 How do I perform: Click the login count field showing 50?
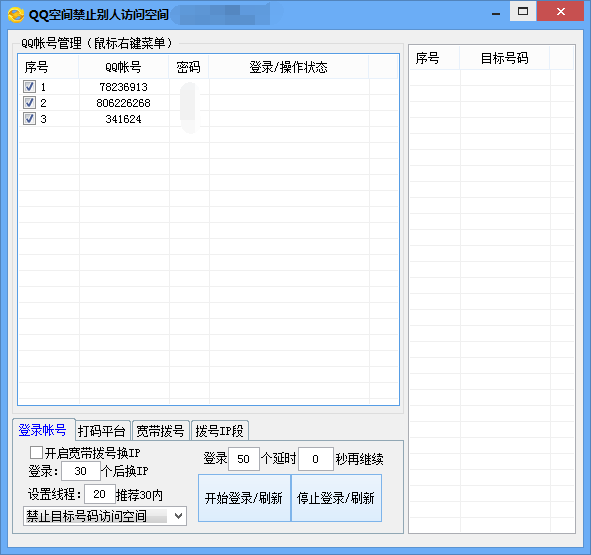[243, 459]
